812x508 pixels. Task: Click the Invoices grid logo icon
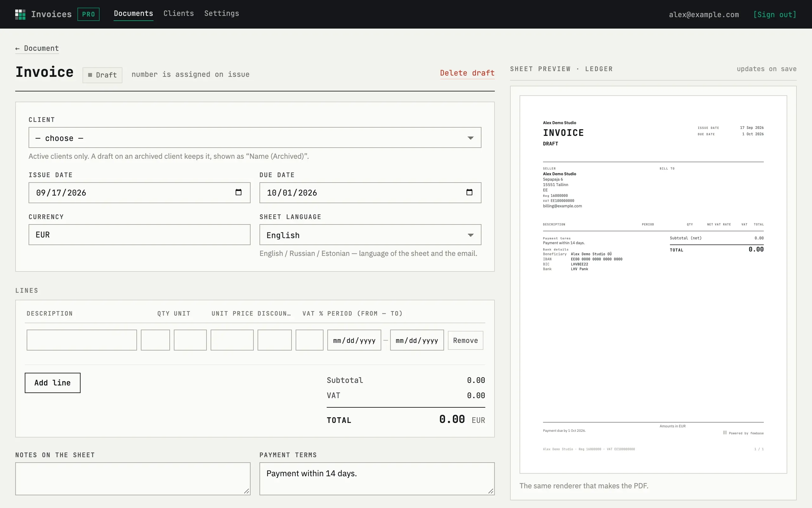pos(20,15)
